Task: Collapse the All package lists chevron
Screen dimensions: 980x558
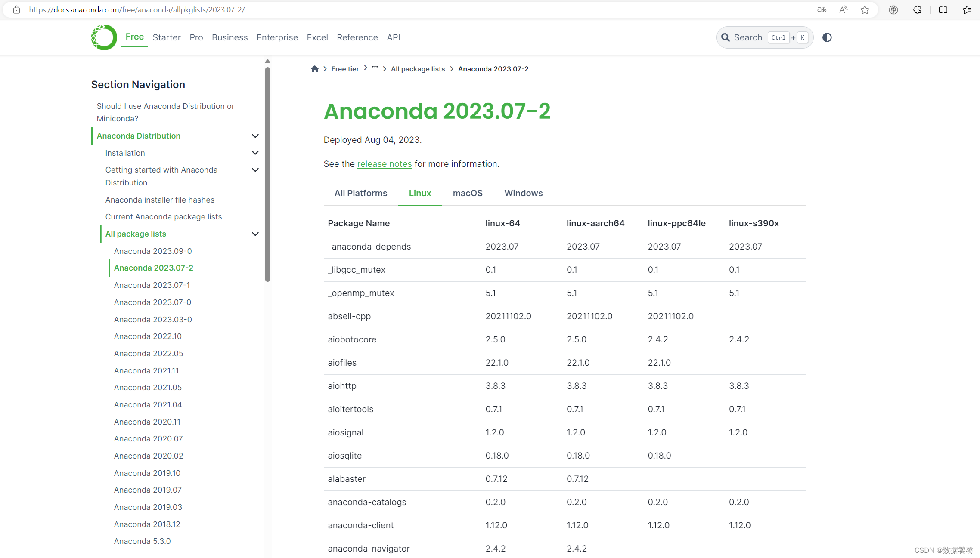Action: (x=255, y=234)
